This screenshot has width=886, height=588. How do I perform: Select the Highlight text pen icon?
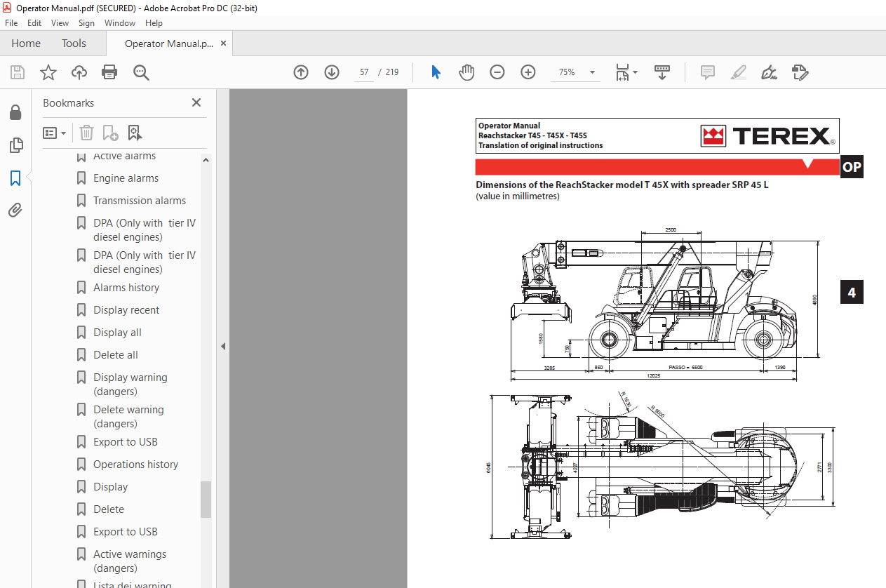738,72
